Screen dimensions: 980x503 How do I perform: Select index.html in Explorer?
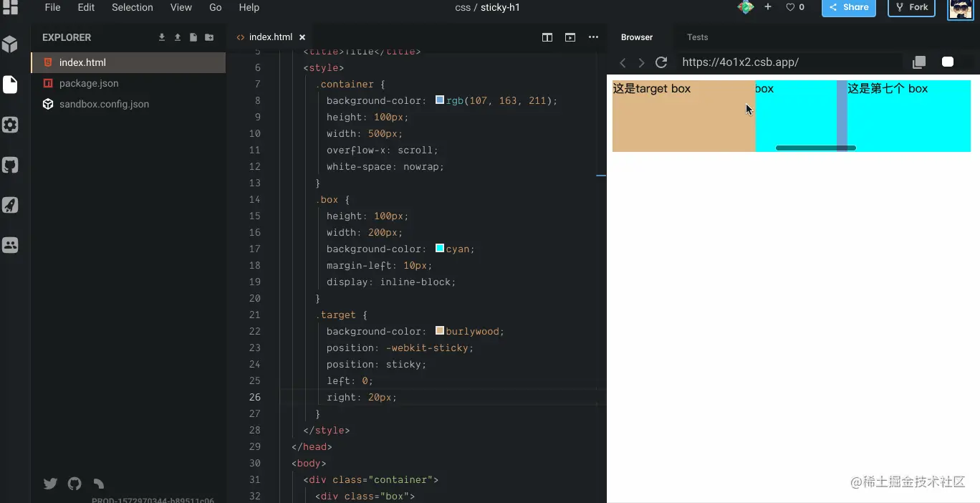pos(128,62)
